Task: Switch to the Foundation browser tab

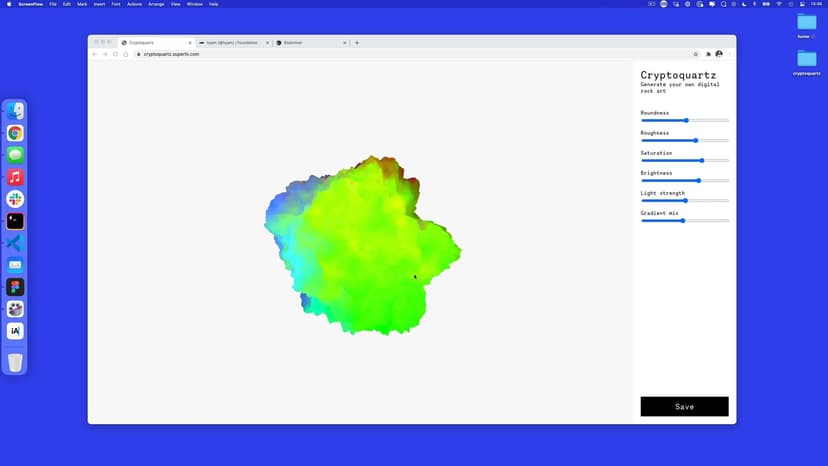Action: point(232,43)
